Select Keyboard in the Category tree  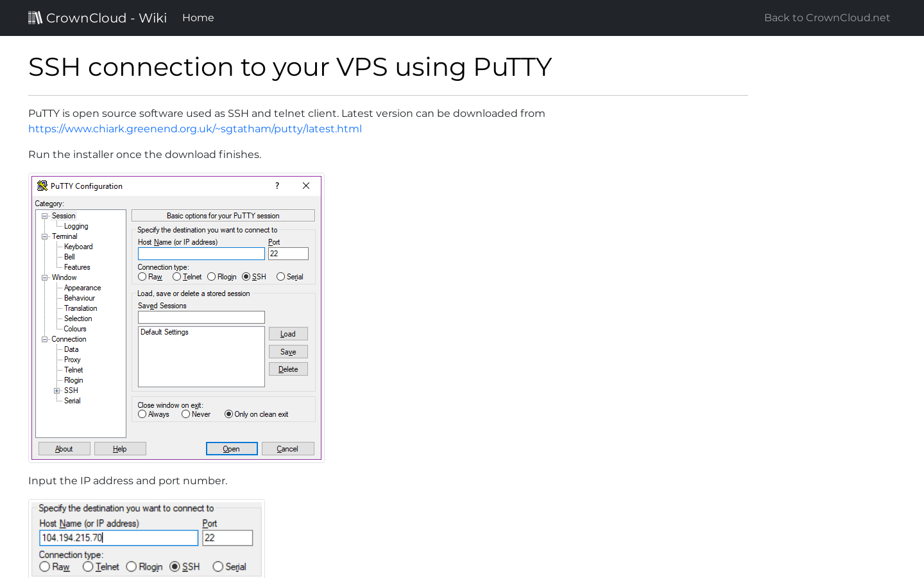tap(78, 247)
